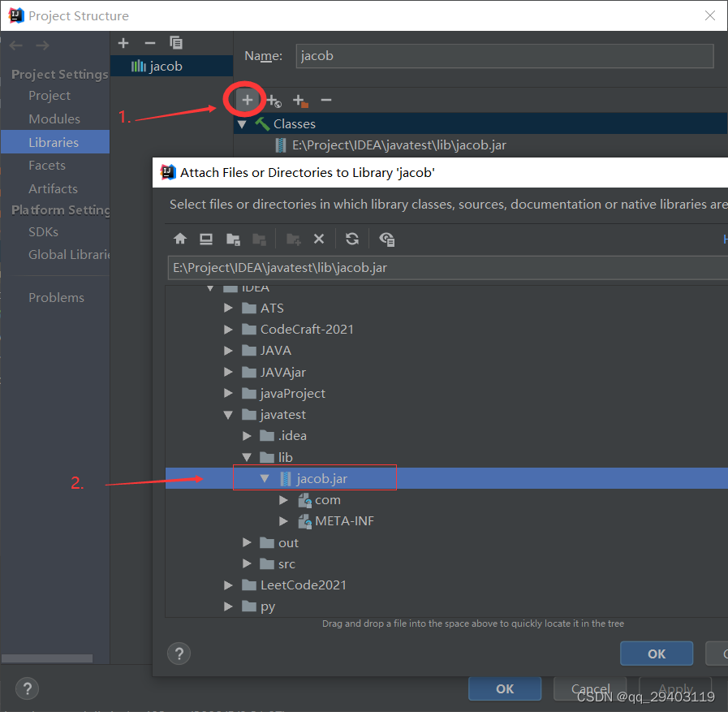
Task: Click the circled Add attachment plus icon
Action: click(x=245, y=99)
